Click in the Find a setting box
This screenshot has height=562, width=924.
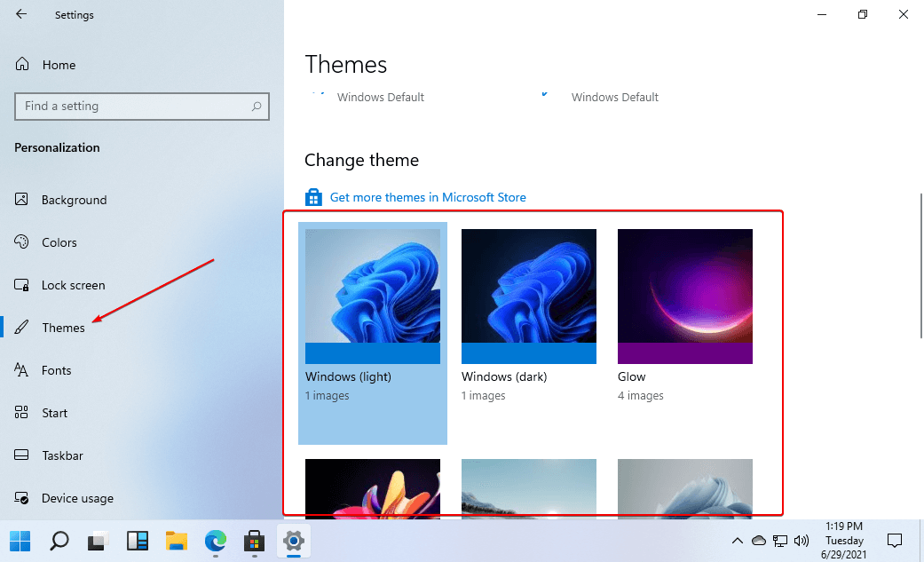point(141,107)
